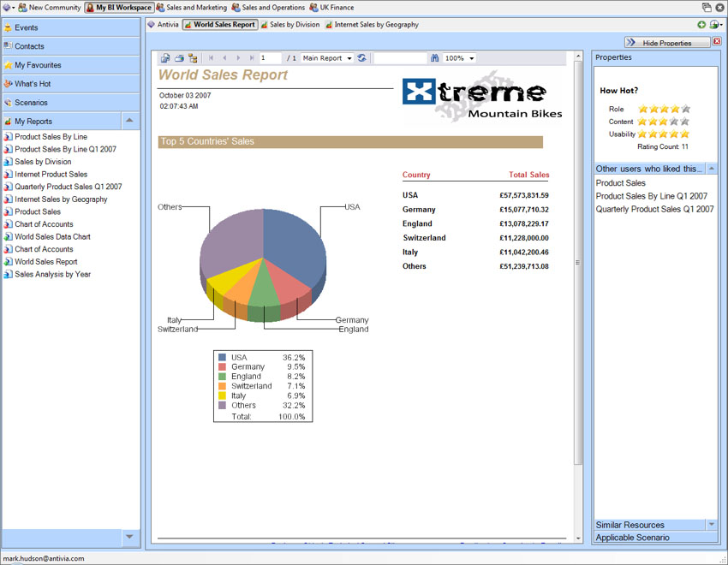Click the green add tab icon
This screenshot has height=565, width=728.
[702, 25]
